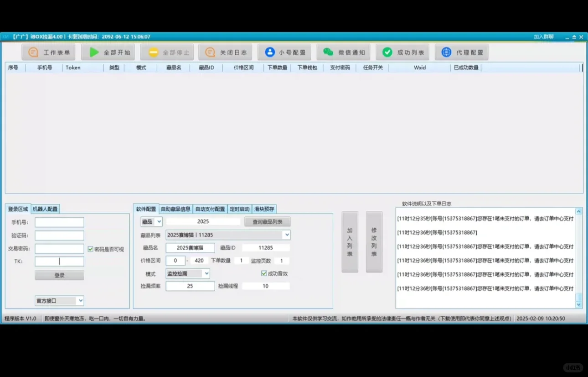Click the 加入列表 button
The width and height of the screenshot is (588, 377).
coord(350,242)
